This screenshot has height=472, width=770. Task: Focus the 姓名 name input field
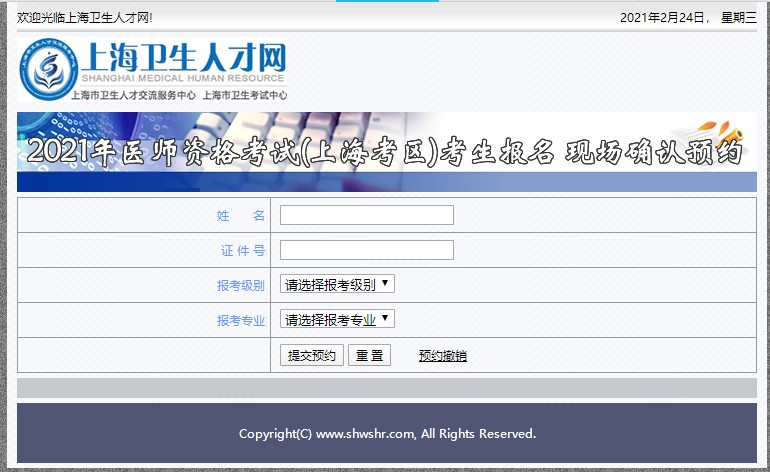pos(366,215)
